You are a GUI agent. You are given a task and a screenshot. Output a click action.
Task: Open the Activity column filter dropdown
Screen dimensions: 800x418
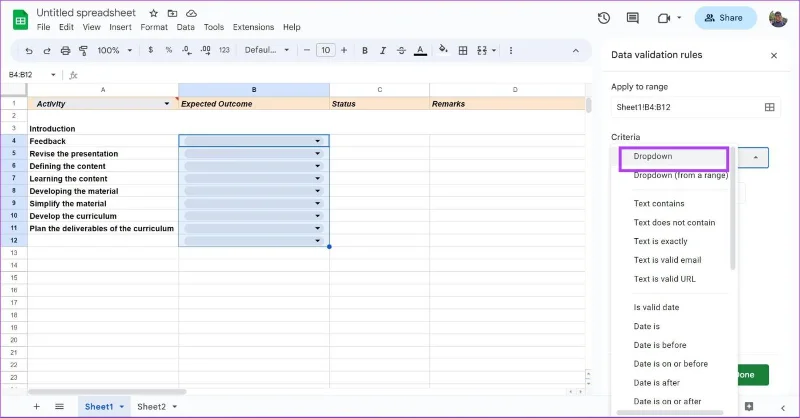coord(166,104)
